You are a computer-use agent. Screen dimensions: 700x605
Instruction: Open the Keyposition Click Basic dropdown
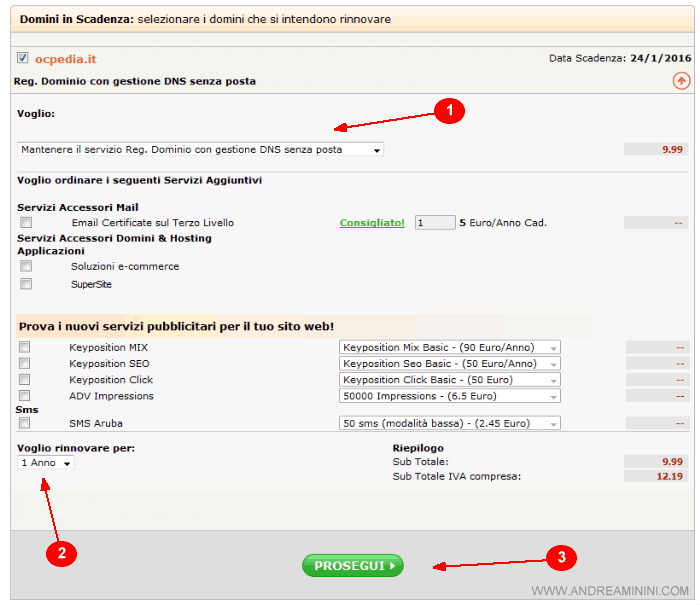(x=450, y=380)
